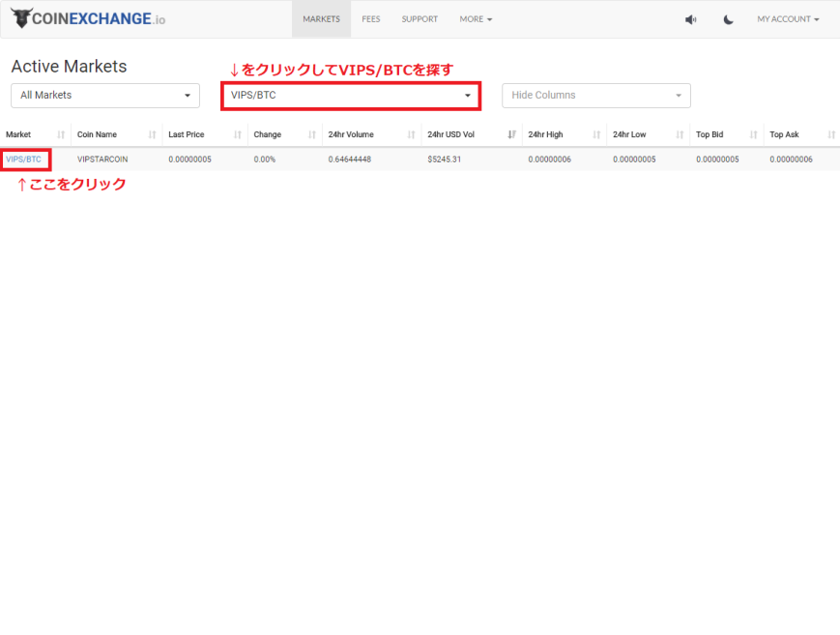Sort by the Change column icon
This screenshot has height=635, width=840.
click(x=312, y=134)
